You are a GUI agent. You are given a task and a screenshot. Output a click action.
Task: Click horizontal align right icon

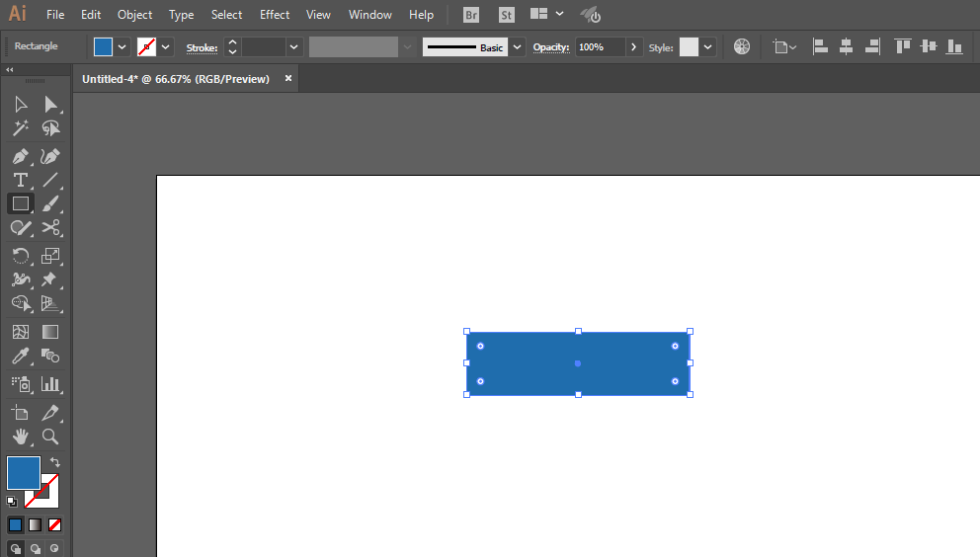[x=872, y=46]
